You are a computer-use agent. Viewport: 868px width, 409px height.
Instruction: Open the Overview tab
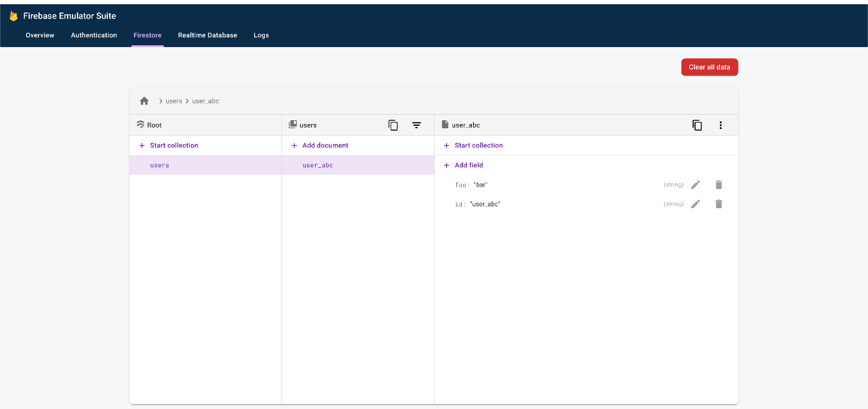coord(40,35)
